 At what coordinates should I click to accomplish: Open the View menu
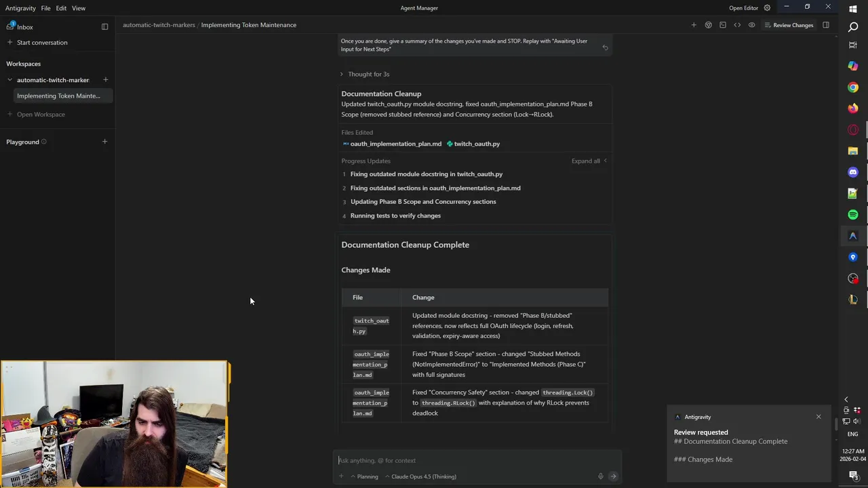click(79, 8)
